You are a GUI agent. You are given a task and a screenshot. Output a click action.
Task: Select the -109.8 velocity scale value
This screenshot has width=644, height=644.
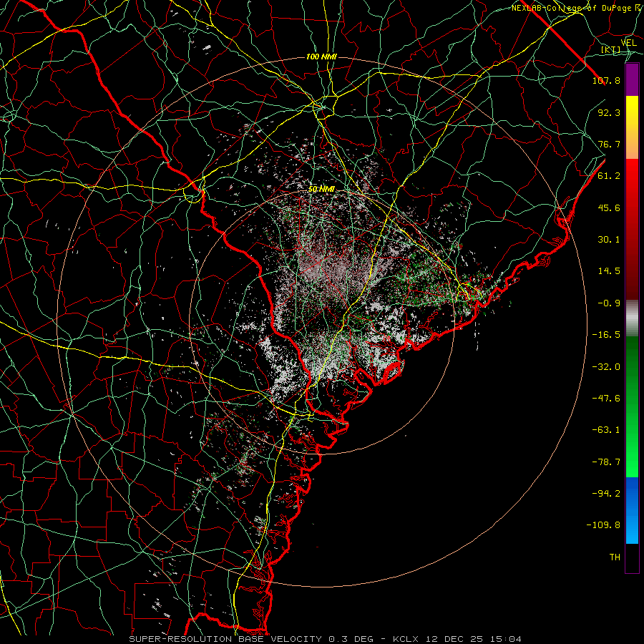click(603, 525)
